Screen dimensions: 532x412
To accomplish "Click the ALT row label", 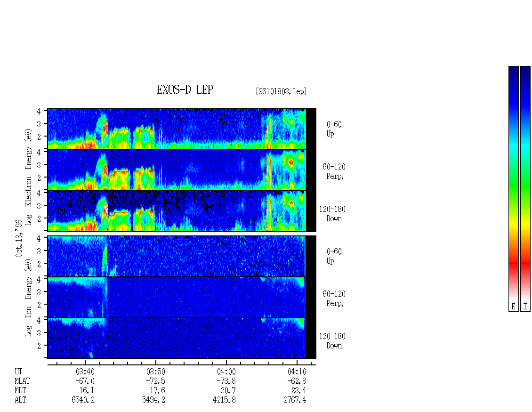I will pos(20,400).
